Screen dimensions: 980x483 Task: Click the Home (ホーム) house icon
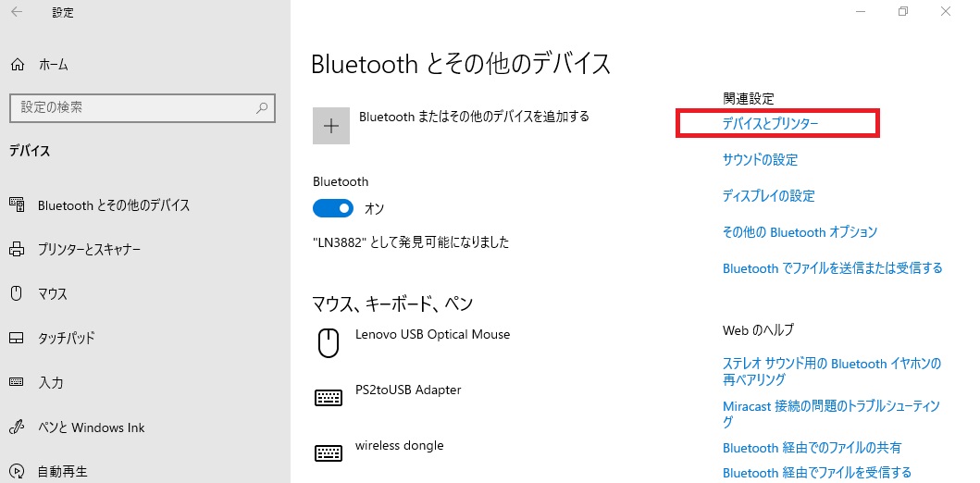(x=19, y=65)
